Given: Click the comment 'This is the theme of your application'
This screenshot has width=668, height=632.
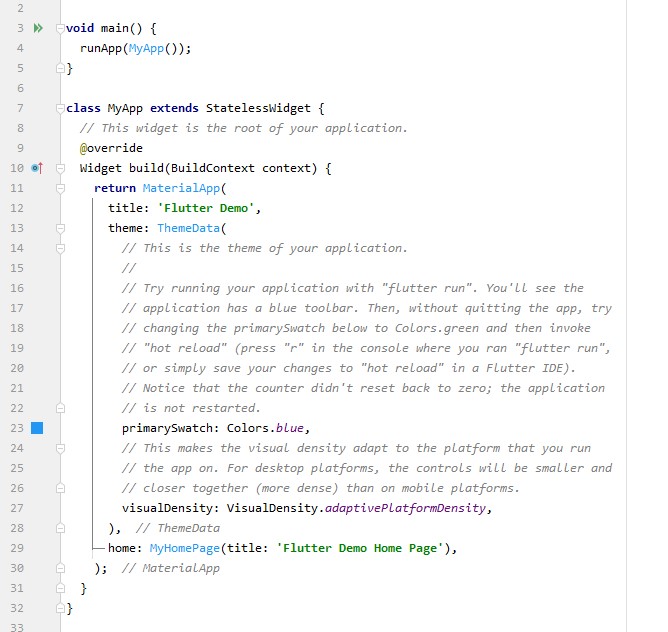Looking at the screenshot, I should [x=265, y=248].
